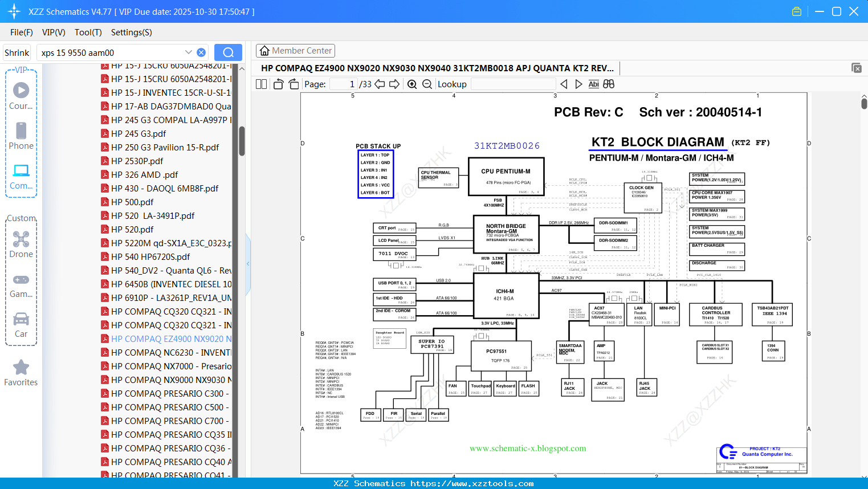Clear the search box text
Screen dimensions: 868x489
pos(201,52)
